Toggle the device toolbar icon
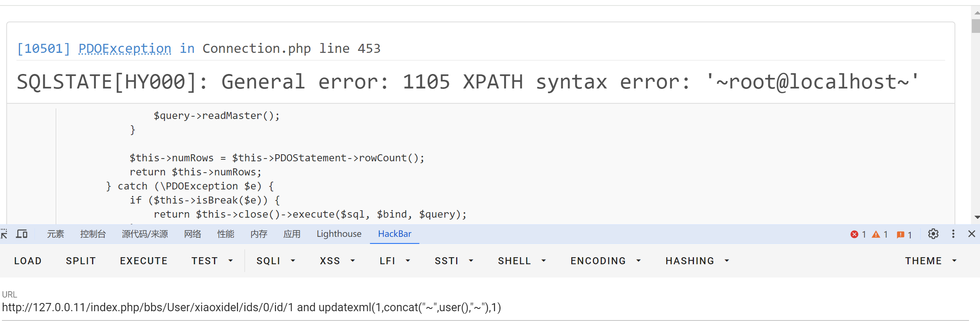The image size is (980, 321). 22,234
